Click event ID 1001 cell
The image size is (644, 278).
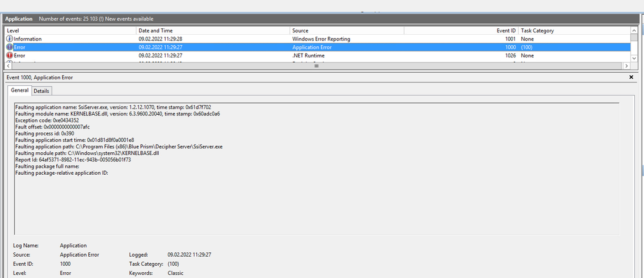pos(510,39)
